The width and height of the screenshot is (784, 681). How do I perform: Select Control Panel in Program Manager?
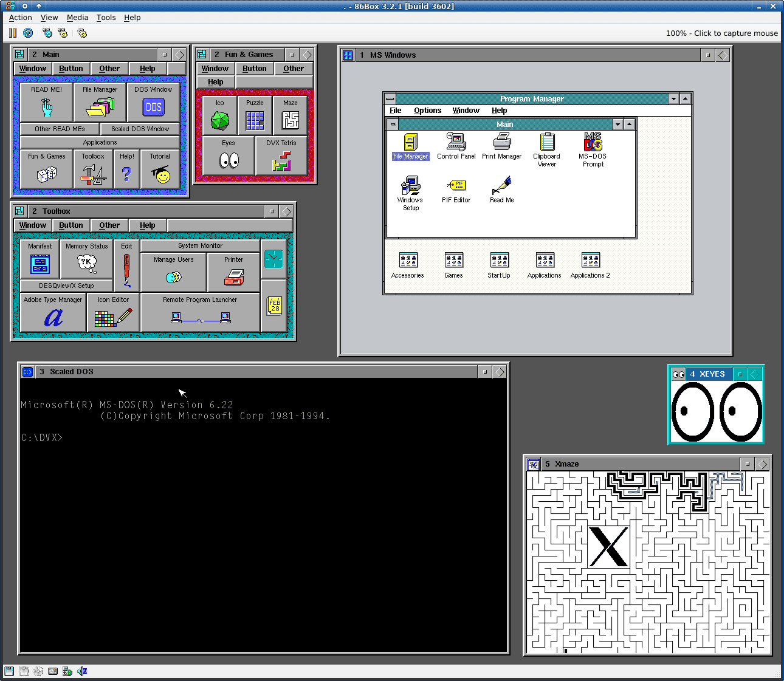click(x=456, y=146)
